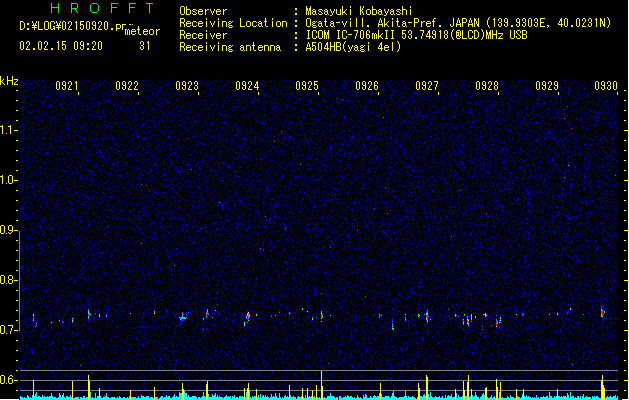Click the gray frequency range bar on left axis
This screenshot has width=629, height=400.
[19, 280]
